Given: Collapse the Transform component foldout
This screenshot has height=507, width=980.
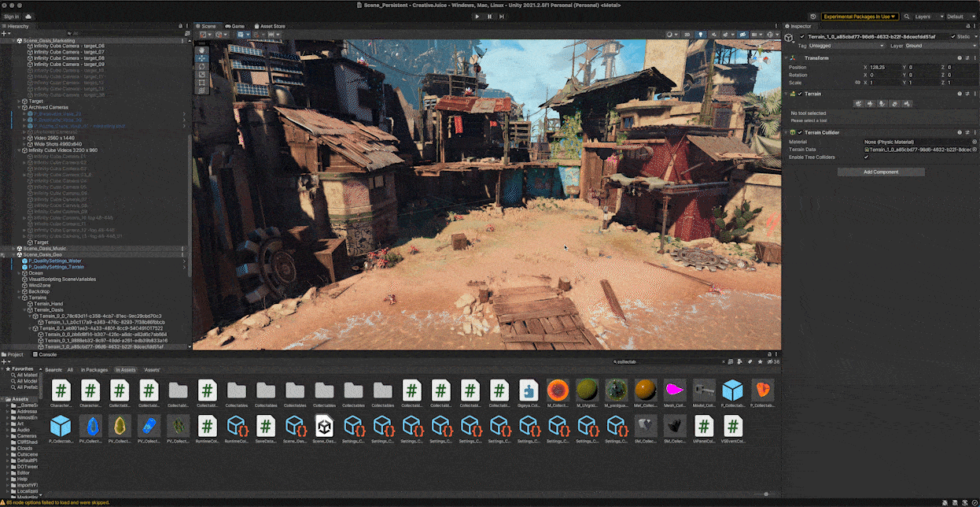Looking at the screenshot, I should pos(787,57).
